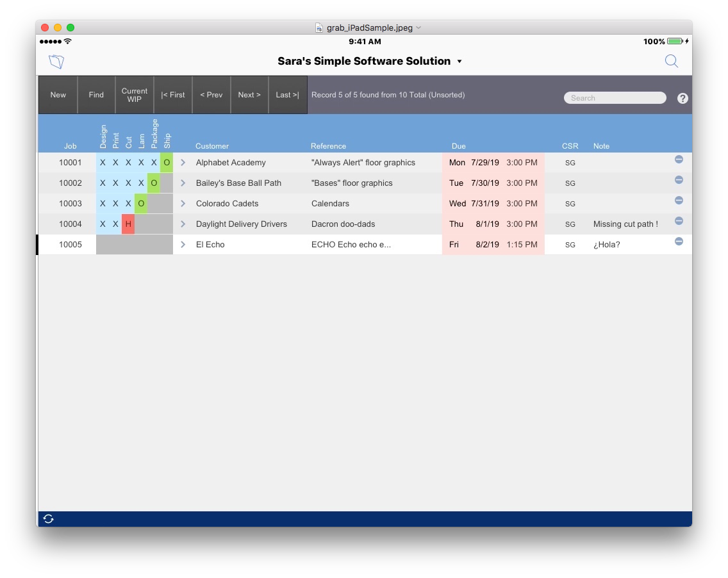The image size is (728, 578).
Task: Click the record count status text
Action: click(388, 95)
